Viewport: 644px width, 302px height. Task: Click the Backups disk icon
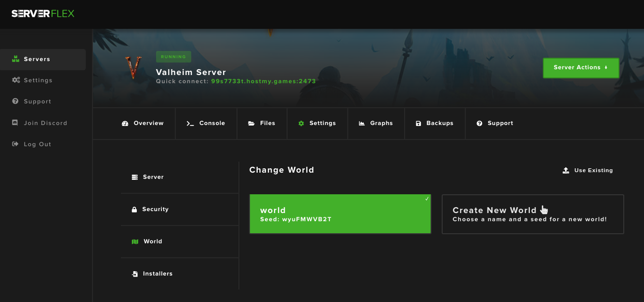(x=419, y=124)
